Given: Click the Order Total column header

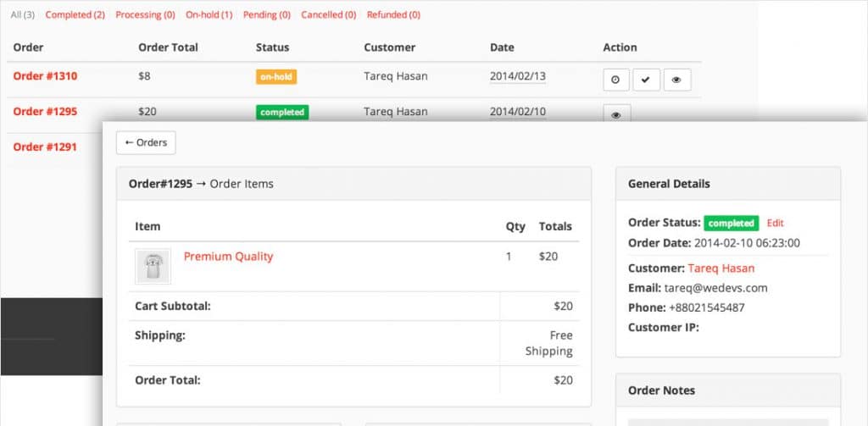Looking at the screenshot, I should pos(169,47).
